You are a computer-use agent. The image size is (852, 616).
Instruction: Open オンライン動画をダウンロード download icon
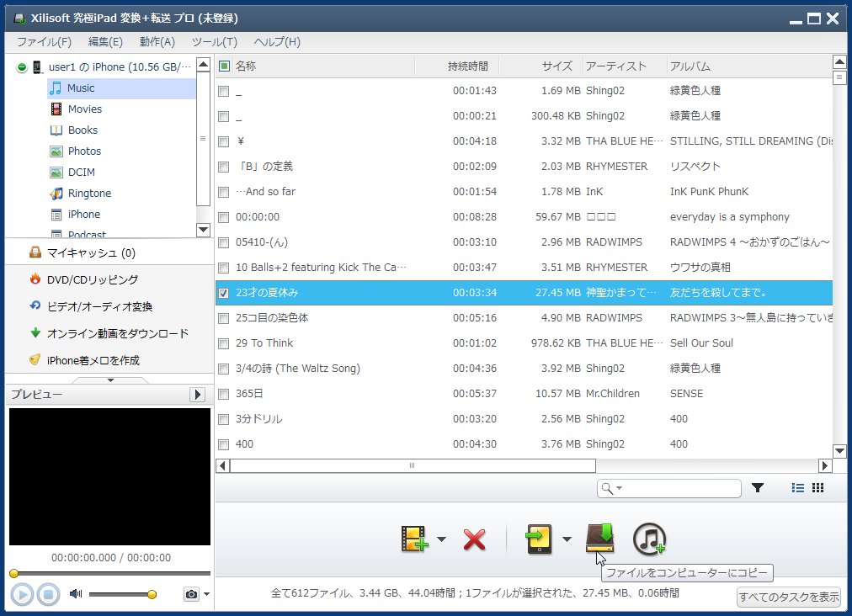point(35,332)
